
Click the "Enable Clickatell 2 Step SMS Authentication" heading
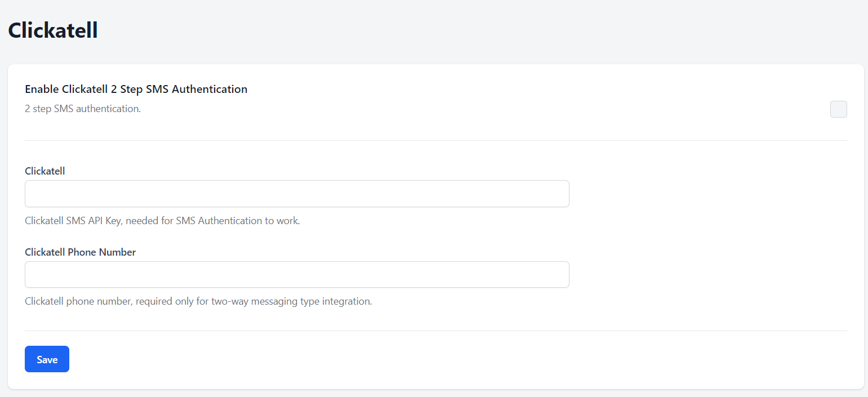coord(136,89)
